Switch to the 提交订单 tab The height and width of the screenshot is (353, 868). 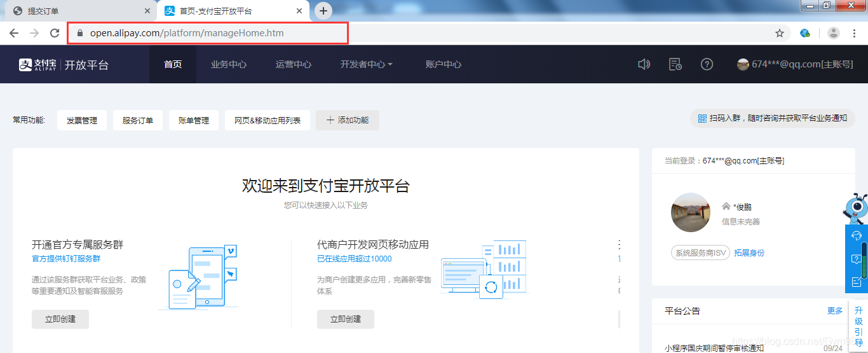[x=79, y=11]
